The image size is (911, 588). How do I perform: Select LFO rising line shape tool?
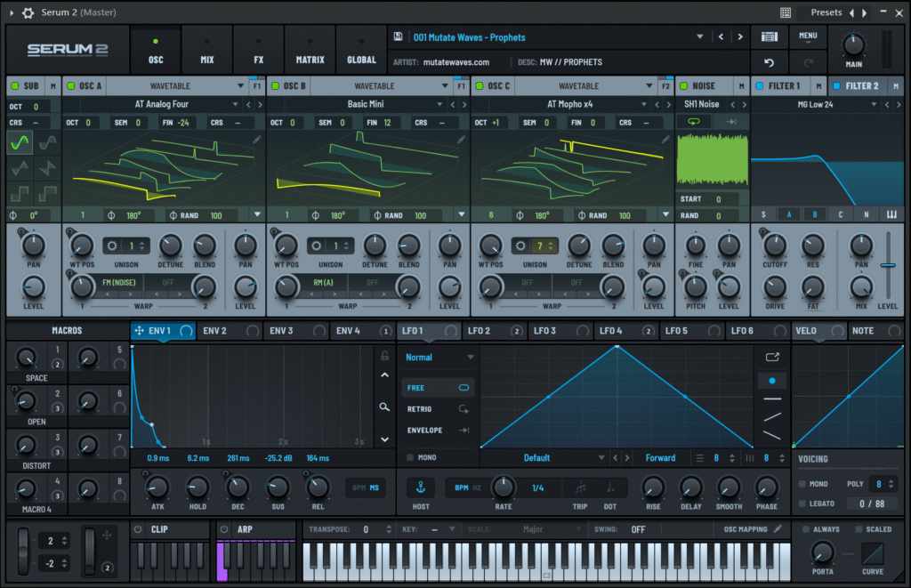coord(772,417)
